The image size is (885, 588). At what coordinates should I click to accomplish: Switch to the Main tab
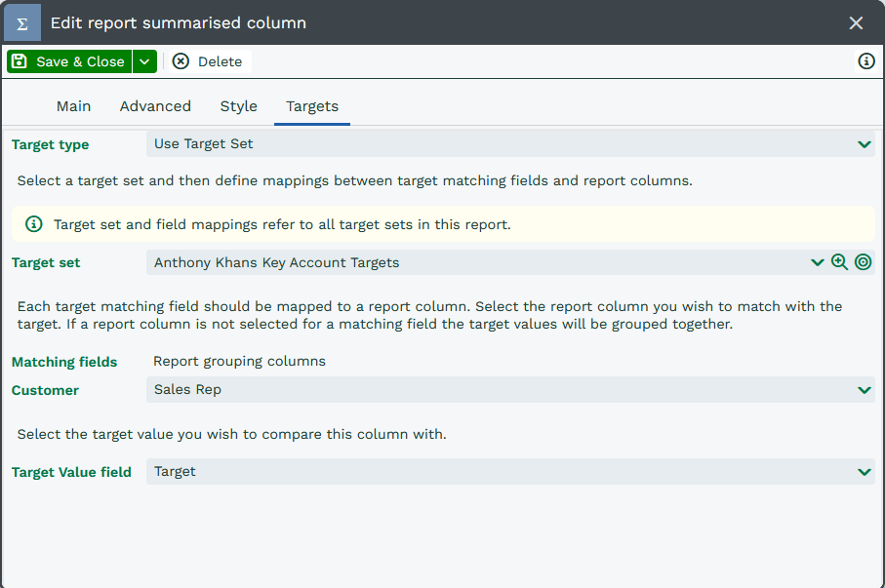point(73,106)
